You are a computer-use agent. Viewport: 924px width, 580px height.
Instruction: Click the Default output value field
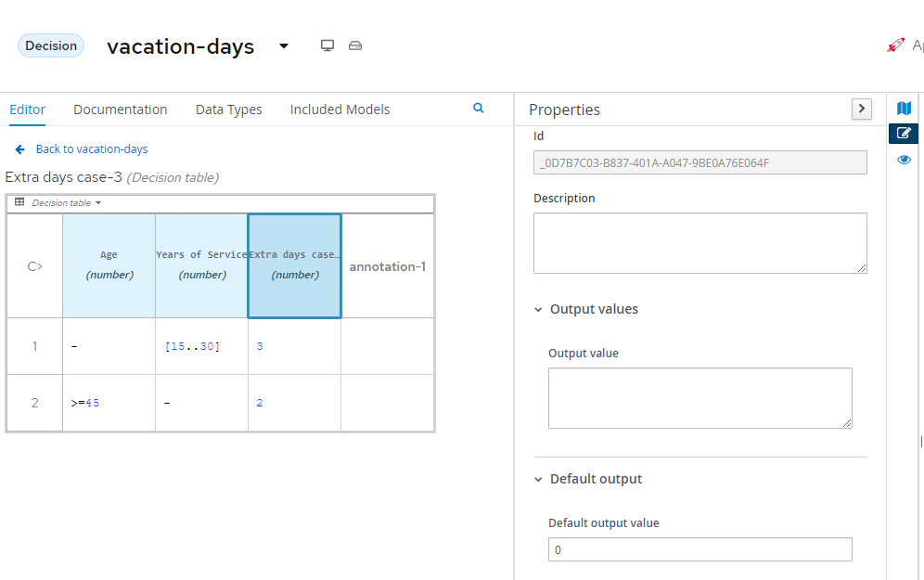pos(700,549)
